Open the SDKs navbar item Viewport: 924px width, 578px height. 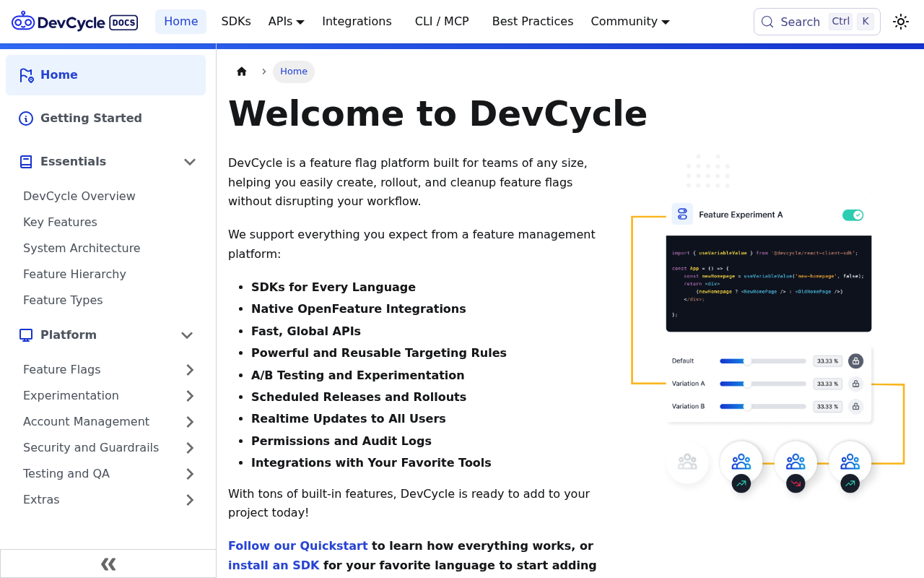pyautogui.click(x=236, y=22)
